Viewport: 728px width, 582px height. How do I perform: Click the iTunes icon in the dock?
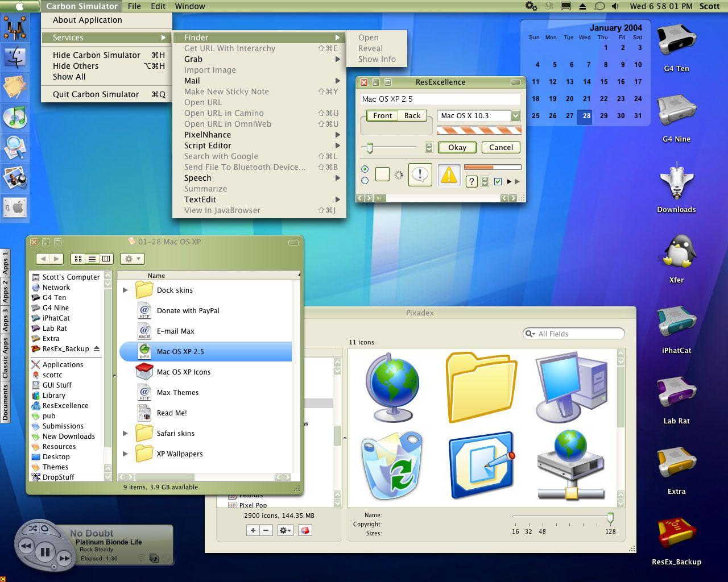(15, 117)
